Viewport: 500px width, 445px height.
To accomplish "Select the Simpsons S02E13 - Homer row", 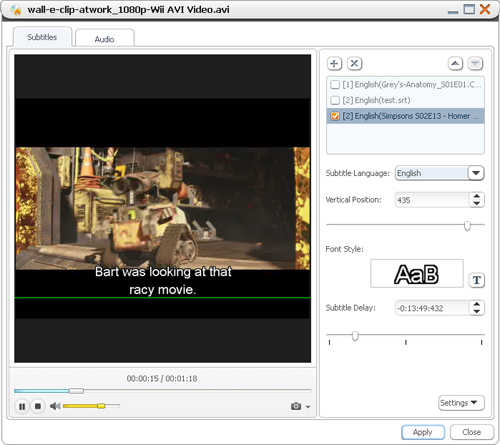I will (405, 116).
